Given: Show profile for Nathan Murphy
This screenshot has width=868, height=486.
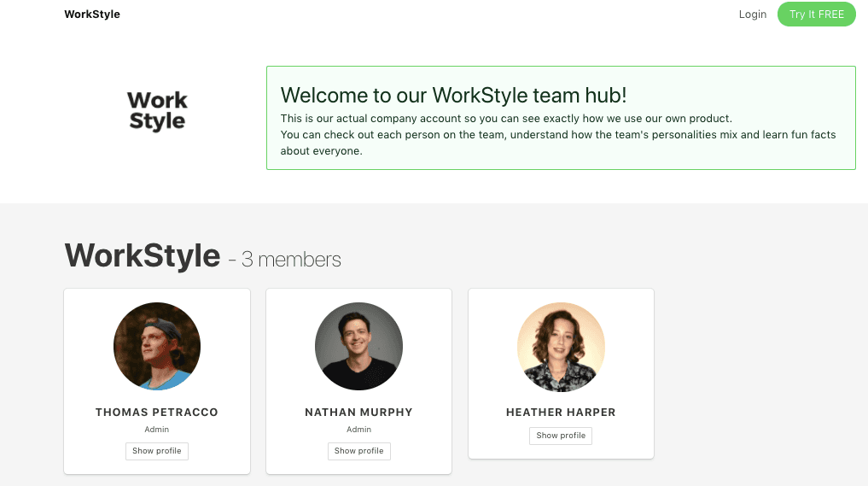Looking at the screenshot, I should pyautogui.click(x=358, y=450).
